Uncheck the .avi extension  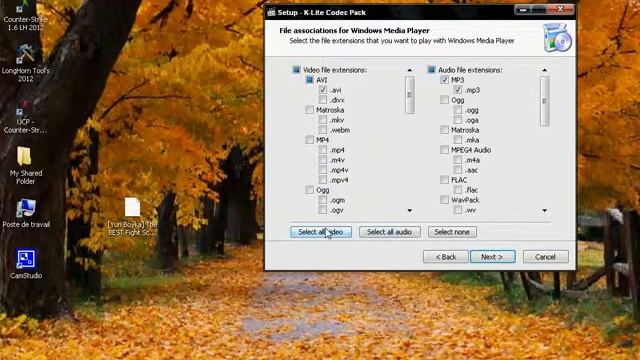point(323,90)
